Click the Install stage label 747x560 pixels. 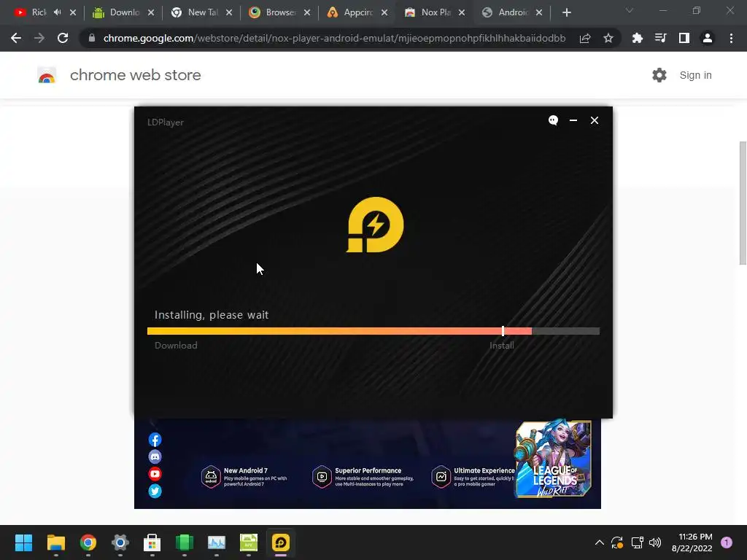point(502,346)
